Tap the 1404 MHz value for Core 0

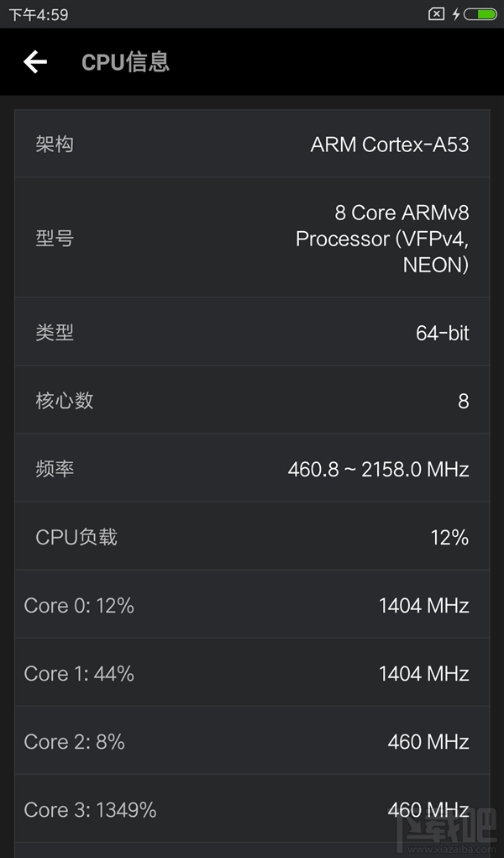[423, 605]
